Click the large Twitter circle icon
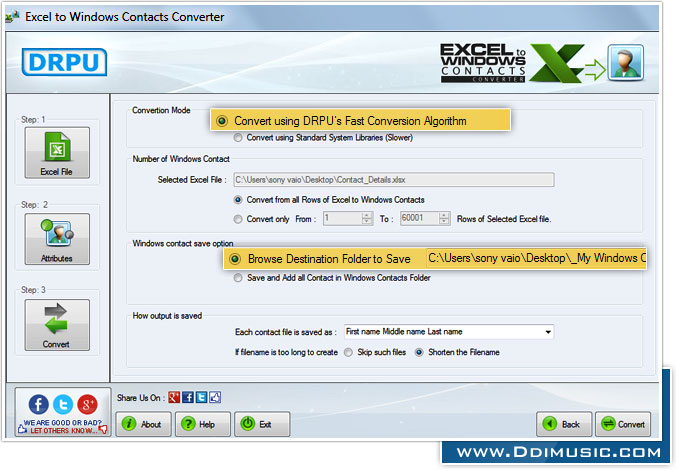 (63, 404)
